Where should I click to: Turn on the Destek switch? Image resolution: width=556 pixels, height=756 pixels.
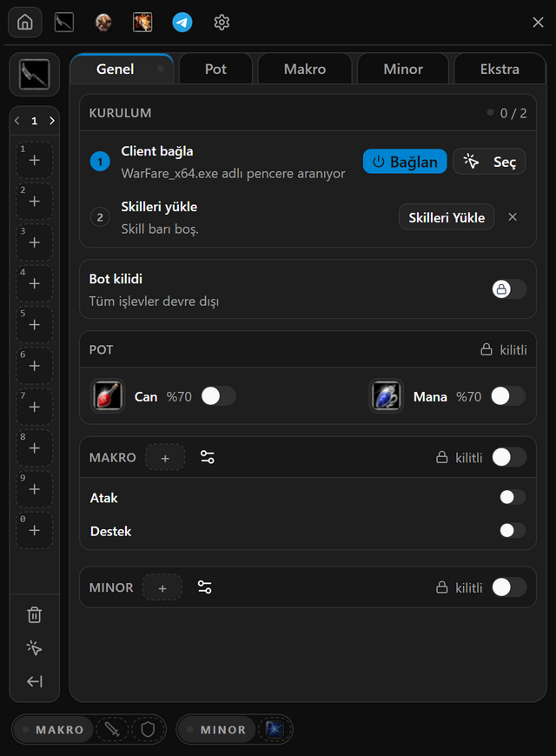click(x=513, y=530)
